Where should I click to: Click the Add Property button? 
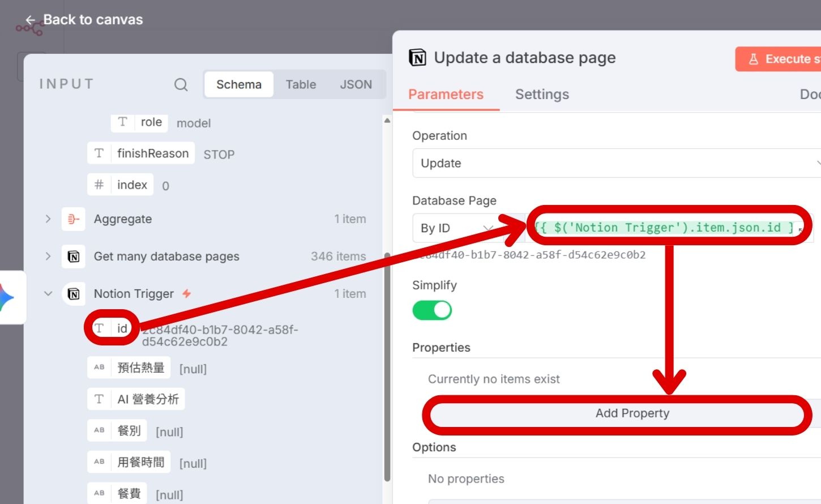632,413
